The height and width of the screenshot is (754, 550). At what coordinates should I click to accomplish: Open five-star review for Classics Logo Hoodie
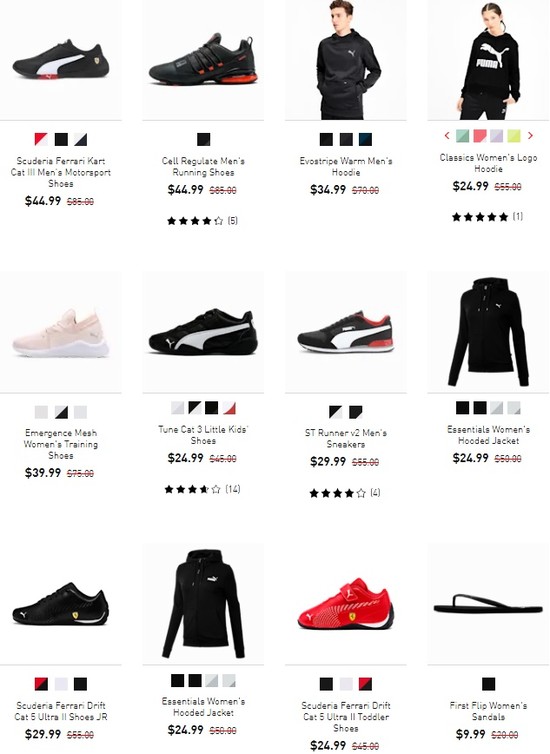488,217
